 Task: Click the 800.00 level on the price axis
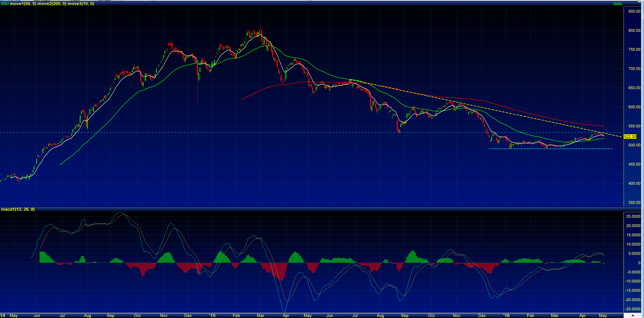(634, 30)
